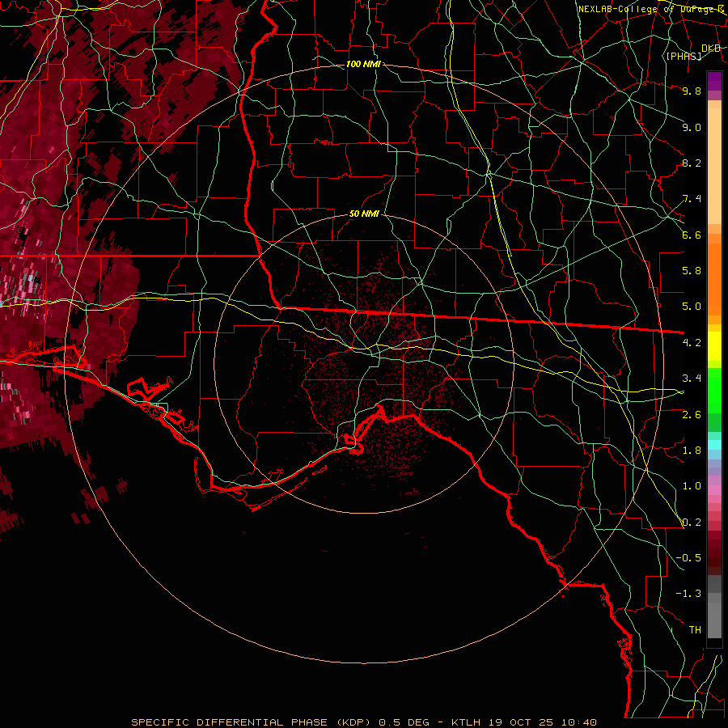Click the 3.4 value on the color scale
The height and width of the screenshot is (728, 728).
point(692,379)
